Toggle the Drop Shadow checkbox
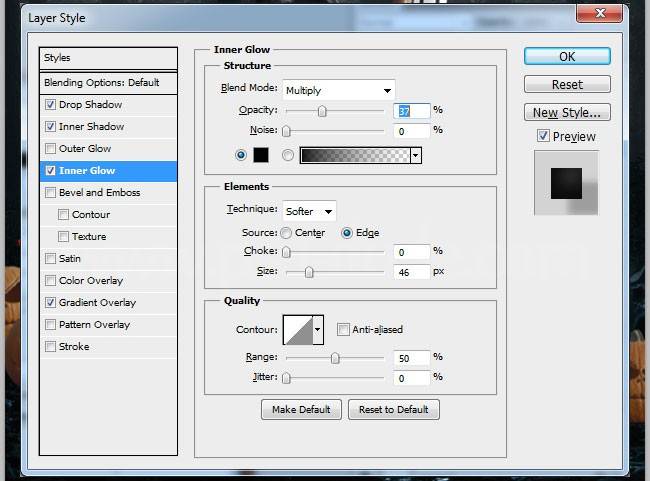Viewport: 650px width, 481px height. (x=51, y=105)
